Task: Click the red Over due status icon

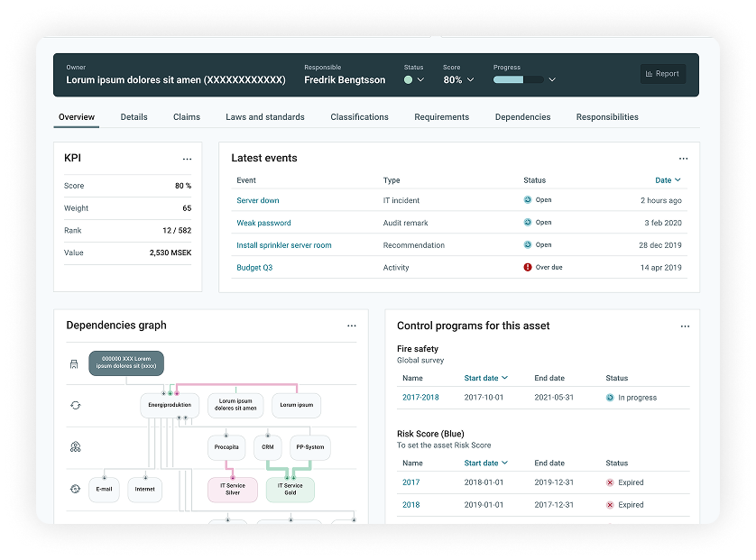Action: pyautogui.click(x=528, y=268)
